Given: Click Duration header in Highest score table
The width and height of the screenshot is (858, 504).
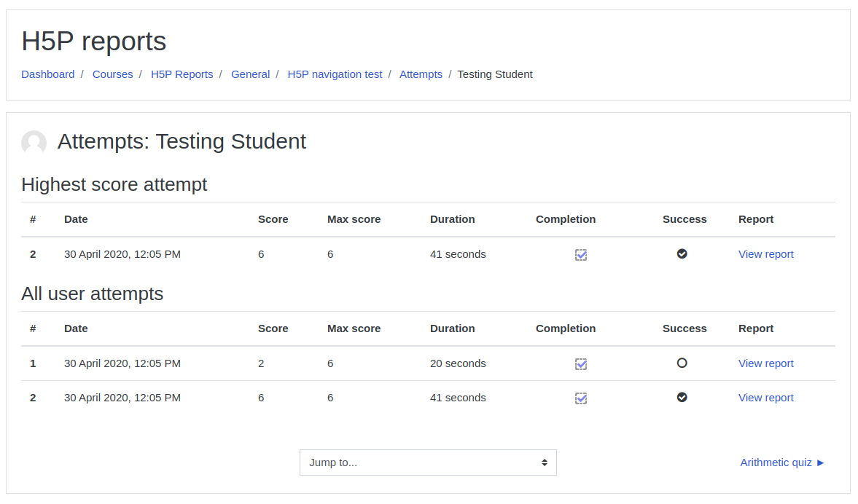Looking at the screenshot, I should pyautogui.click(x=453, y=219).
